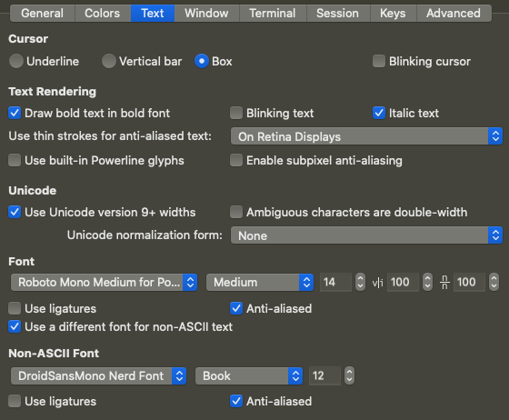Switch to the Keys tab
The height and width of the screenshot is (420, 509).
coord(393,14)
